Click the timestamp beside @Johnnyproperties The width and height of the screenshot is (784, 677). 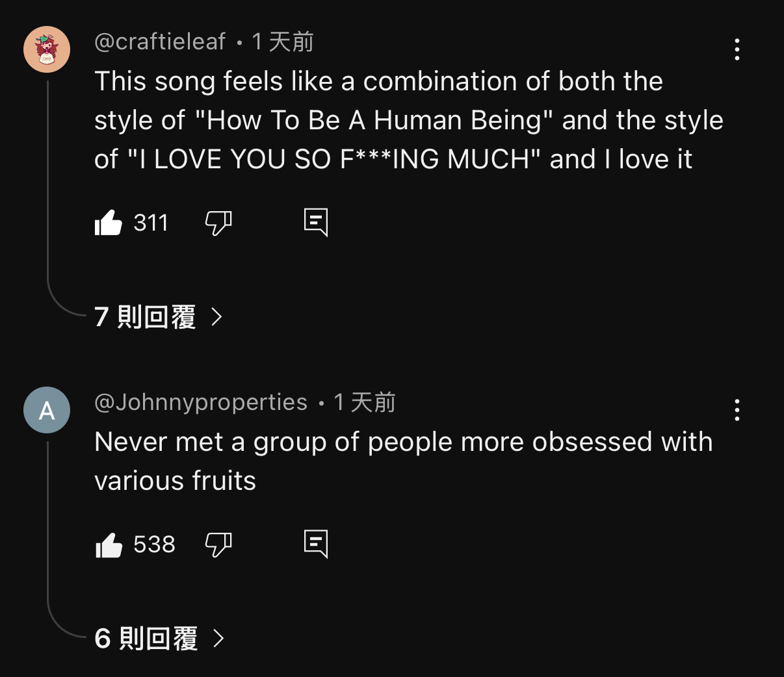point(365,402)
